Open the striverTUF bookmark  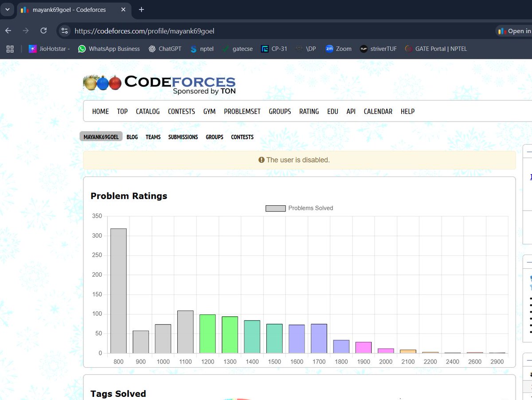tap(378, 49)
